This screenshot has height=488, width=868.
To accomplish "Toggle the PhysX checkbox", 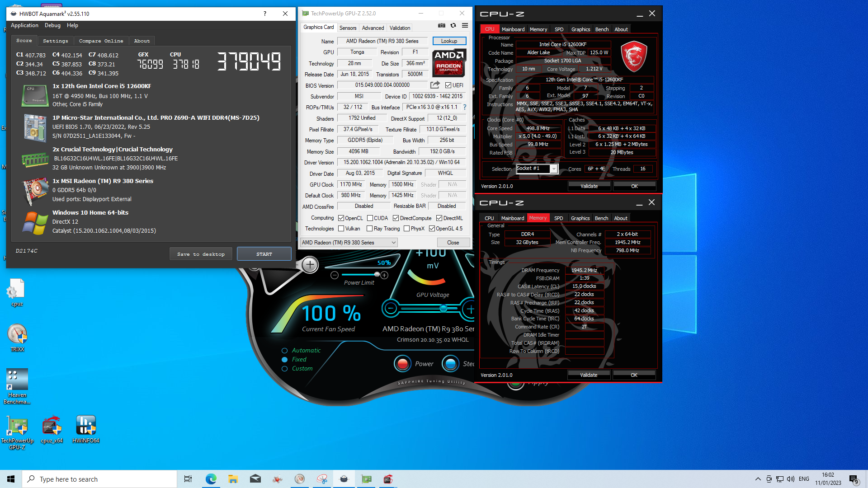I will pos(407,229).
